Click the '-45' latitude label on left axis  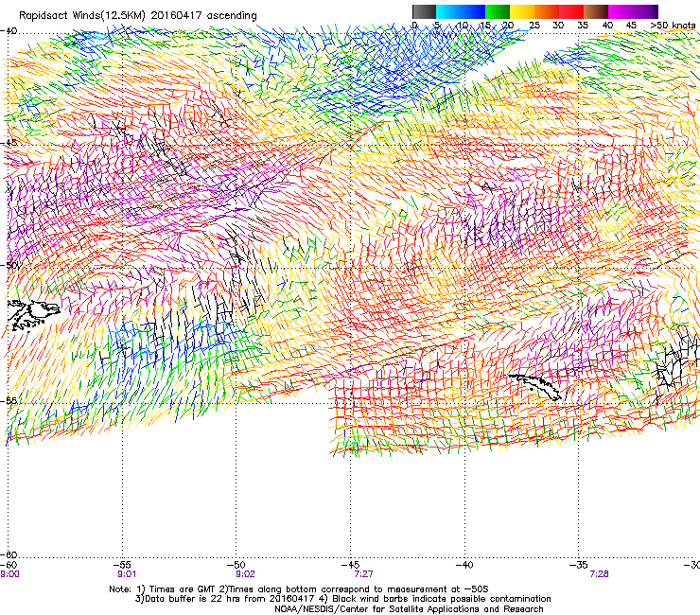point(9,143)
